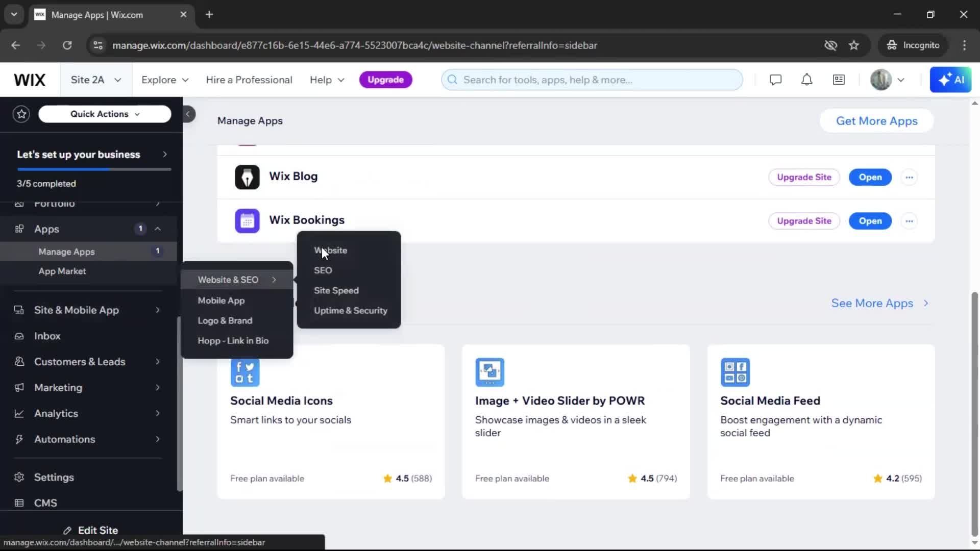
Task: View site information icon in address bar
Action: coord(97,45)
